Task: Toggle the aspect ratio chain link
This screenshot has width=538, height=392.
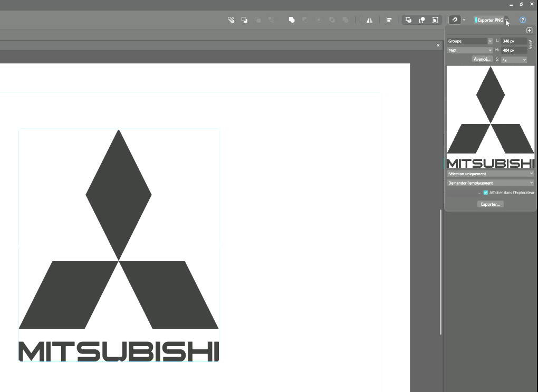Action: [x=531, y=45]
